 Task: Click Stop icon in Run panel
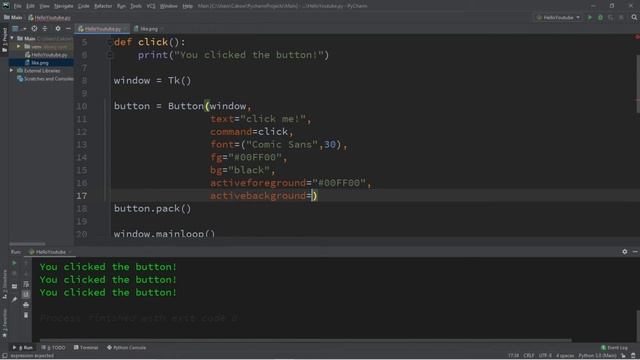click(x=14, y=273)
